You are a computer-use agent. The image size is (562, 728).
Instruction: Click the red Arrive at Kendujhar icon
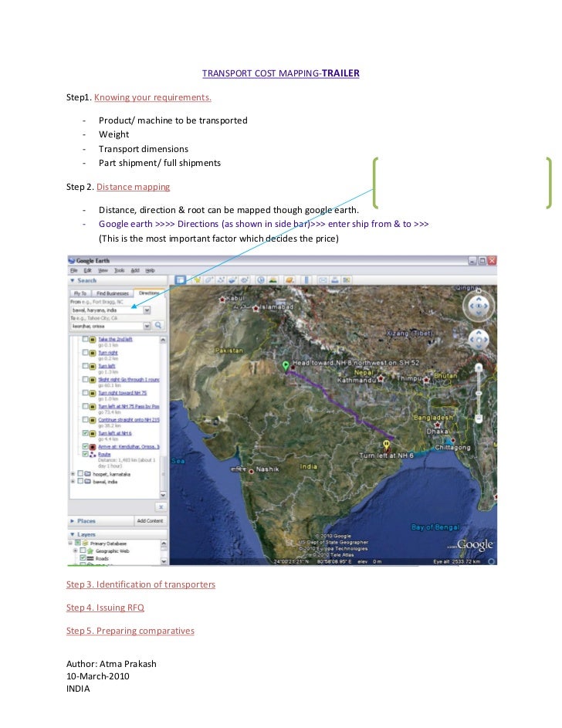[x=93, y=447]
